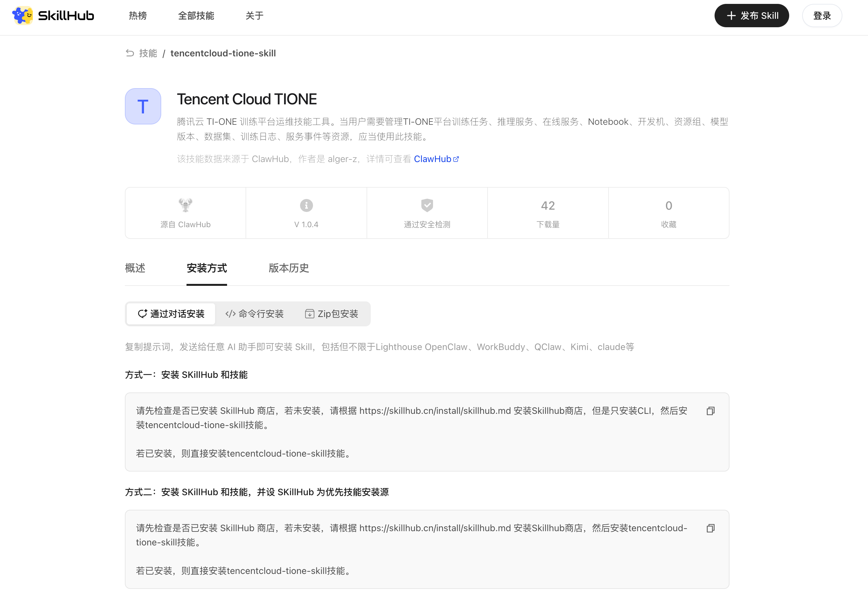
Task: Select the 安装方式 tab
Action: 207,268
